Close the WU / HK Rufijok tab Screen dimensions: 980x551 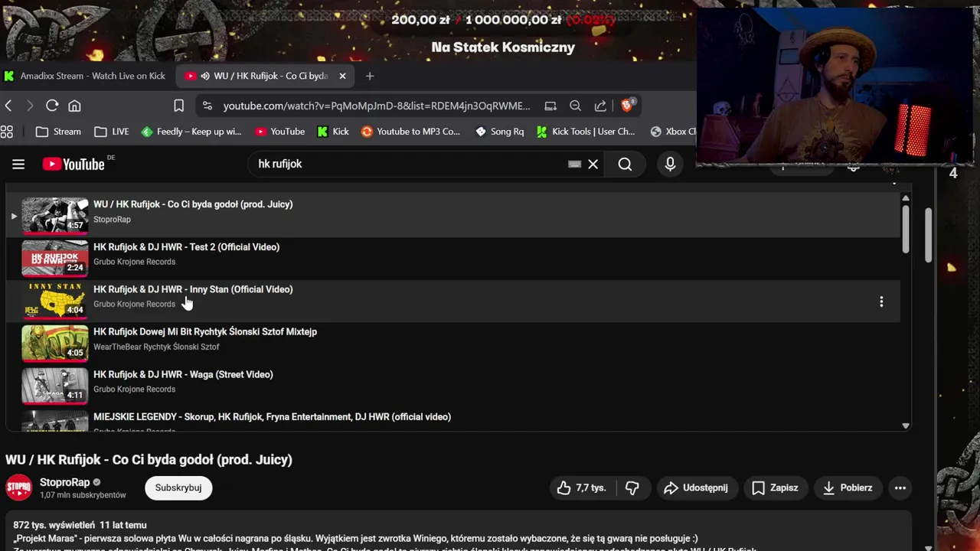tap(342, 76)
